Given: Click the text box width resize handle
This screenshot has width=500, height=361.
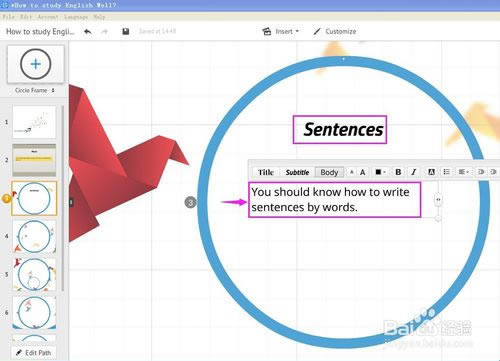Looking at the screenshot, I should tap(438, 200).
